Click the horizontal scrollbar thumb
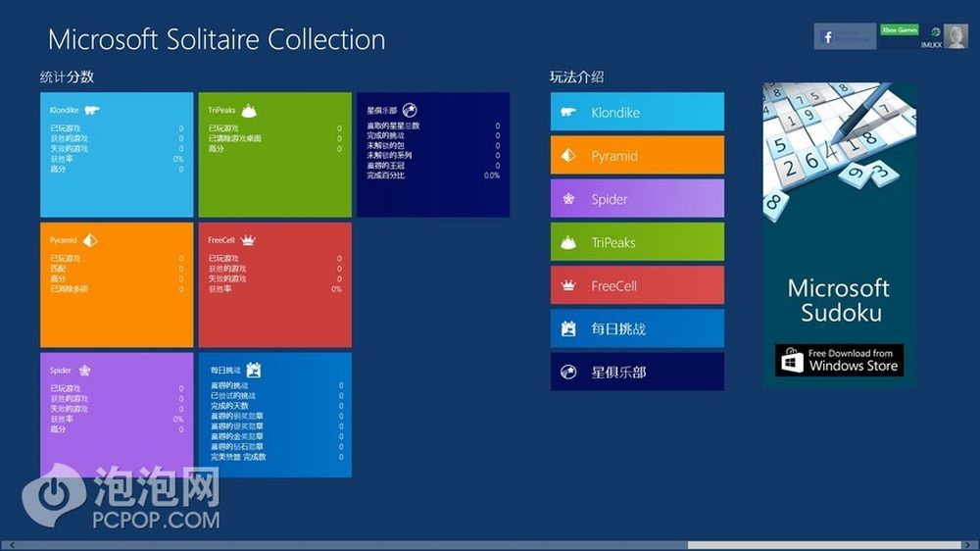This screenshot has width=980, height=551. click(x=824, y=545)
